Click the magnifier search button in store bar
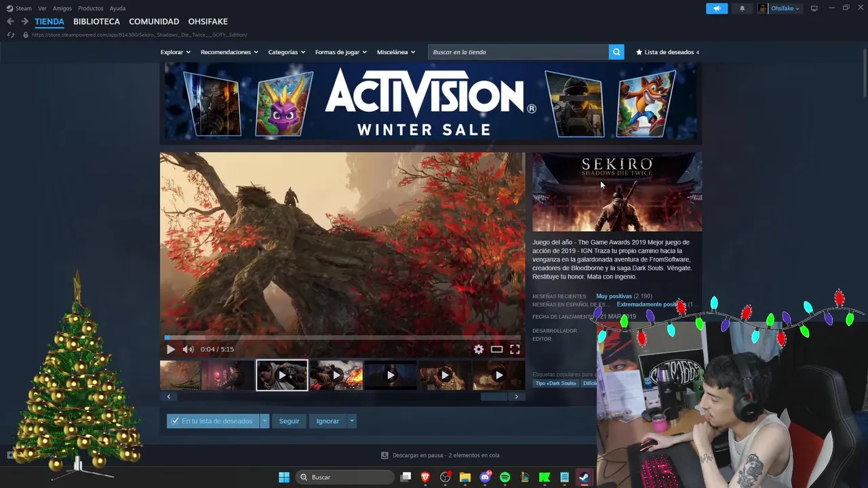The height and width of the screenshot is (488, 868). [x=616, y=52]
